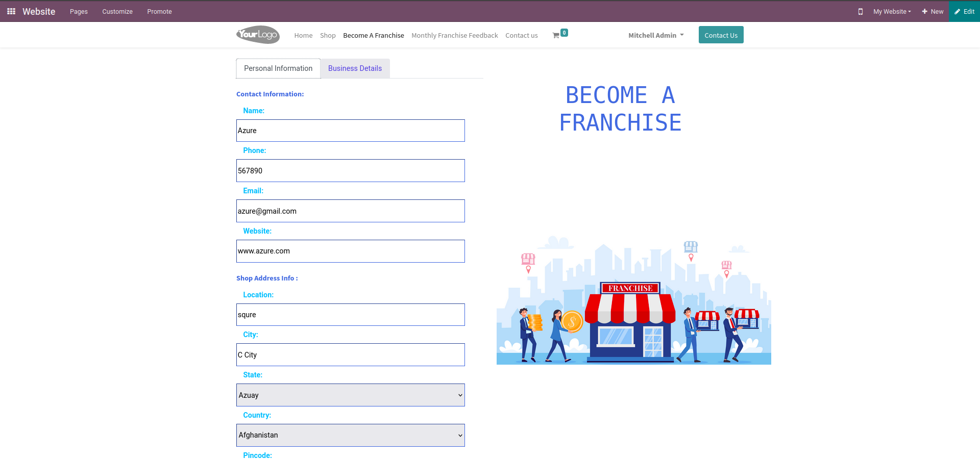Click the YourLogo site logo
The width and height of the screenshot is (980, 459).
pos(258,35)
